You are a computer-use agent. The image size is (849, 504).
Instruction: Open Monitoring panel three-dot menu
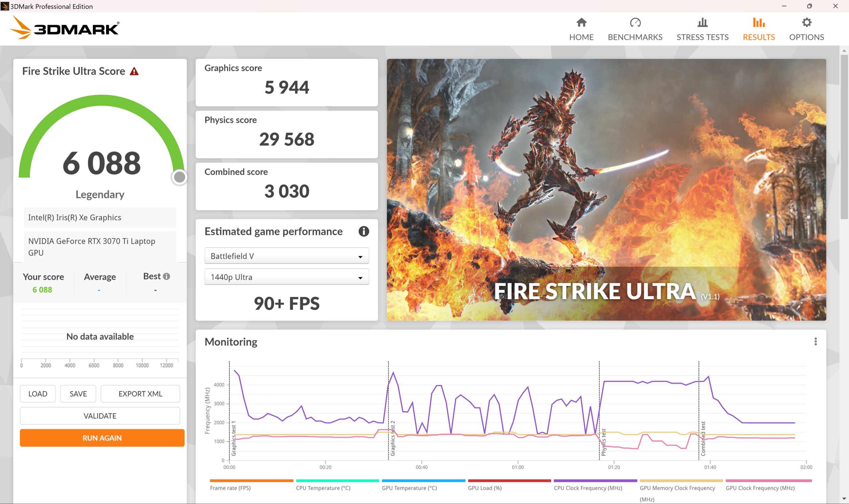tap(816, 342)
